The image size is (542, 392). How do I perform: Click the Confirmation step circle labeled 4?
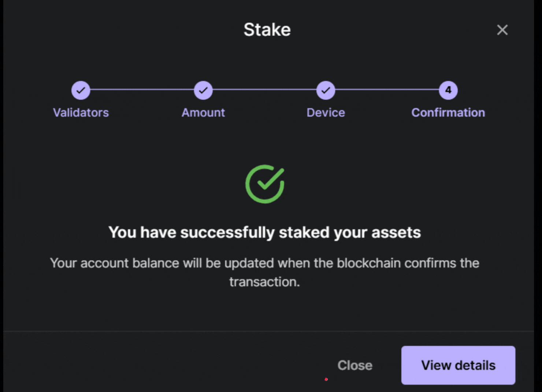point(448,90)
